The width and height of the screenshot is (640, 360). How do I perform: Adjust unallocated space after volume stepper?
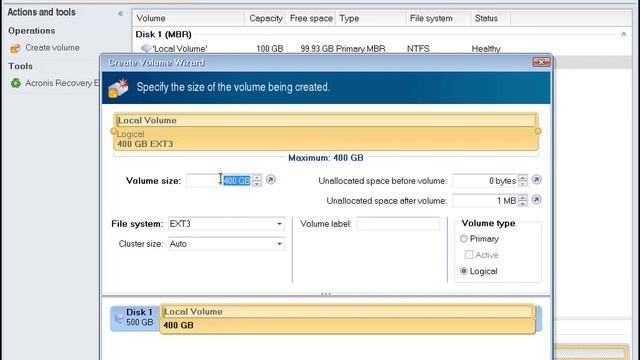523,200
